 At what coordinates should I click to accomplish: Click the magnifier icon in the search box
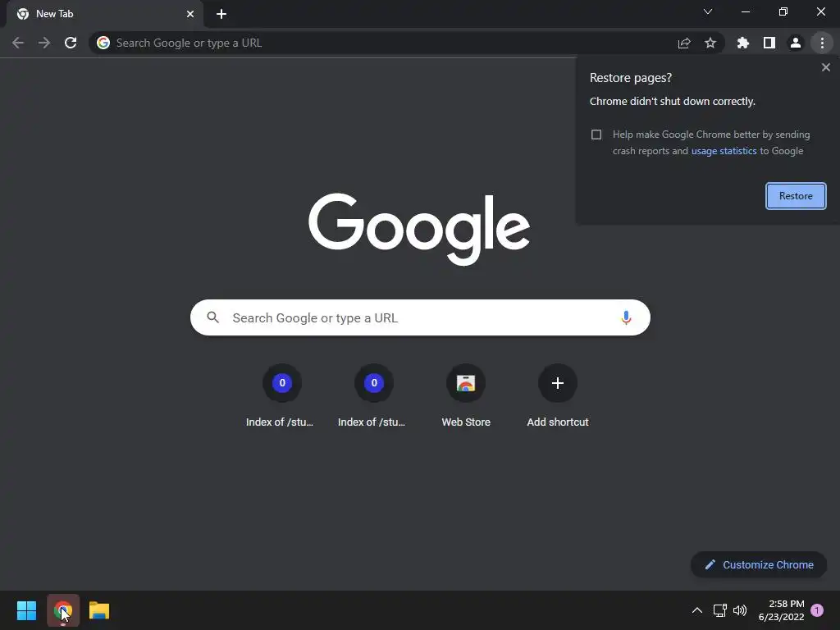pos(212,317)
